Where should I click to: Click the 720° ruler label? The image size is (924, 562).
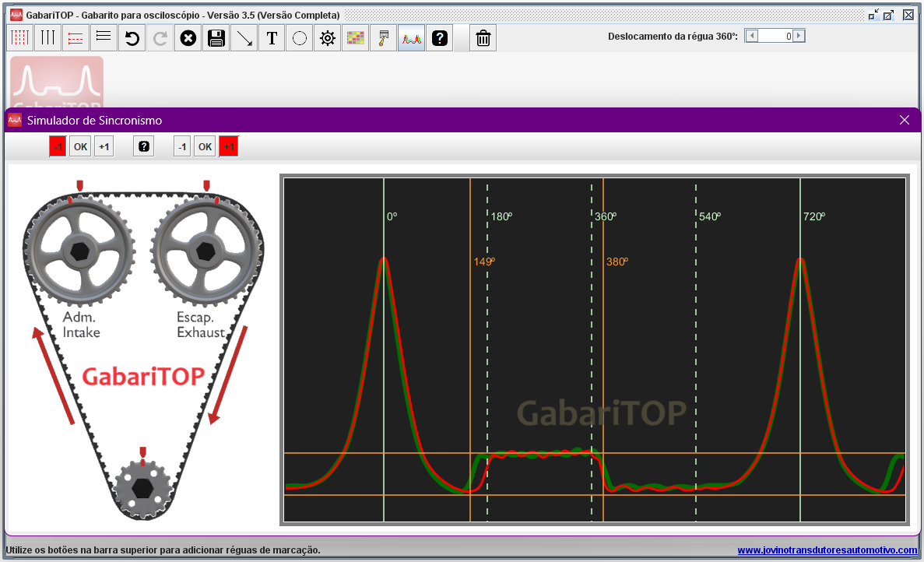click(x=814, y=217)
